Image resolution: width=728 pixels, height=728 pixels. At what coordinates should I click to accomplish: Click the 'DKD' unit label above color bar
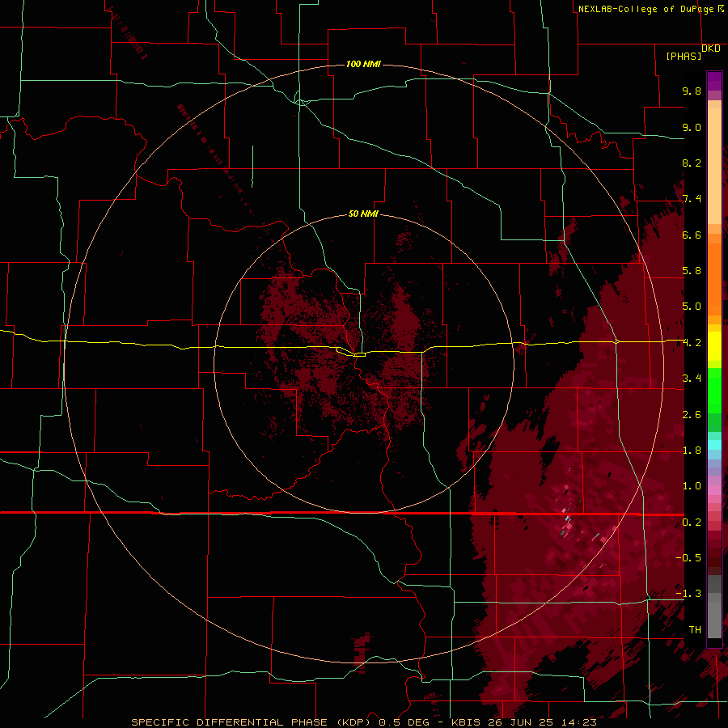point(711,49)
